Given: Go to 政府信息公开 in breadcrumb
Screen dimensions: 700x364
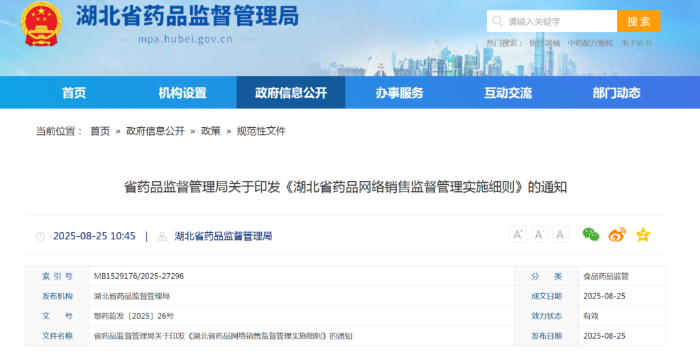Looking at the screenshot, I should click(x=155, y=131).
